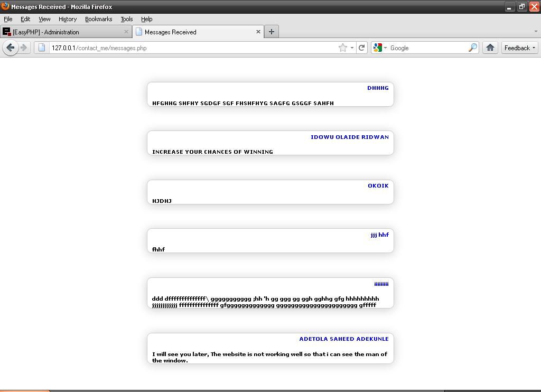Open the list-all-tabs arrow

(x=536, y=31)
